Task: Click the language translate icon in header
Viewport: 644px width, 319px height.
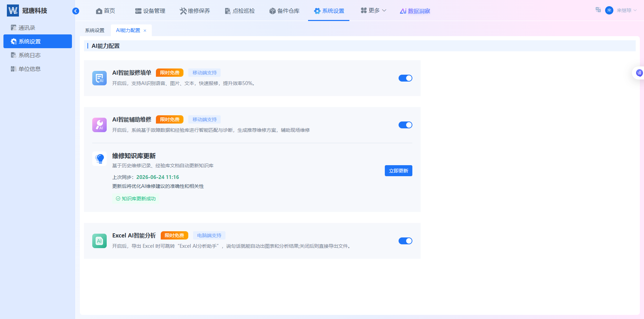Action: [x=598, y=10]
